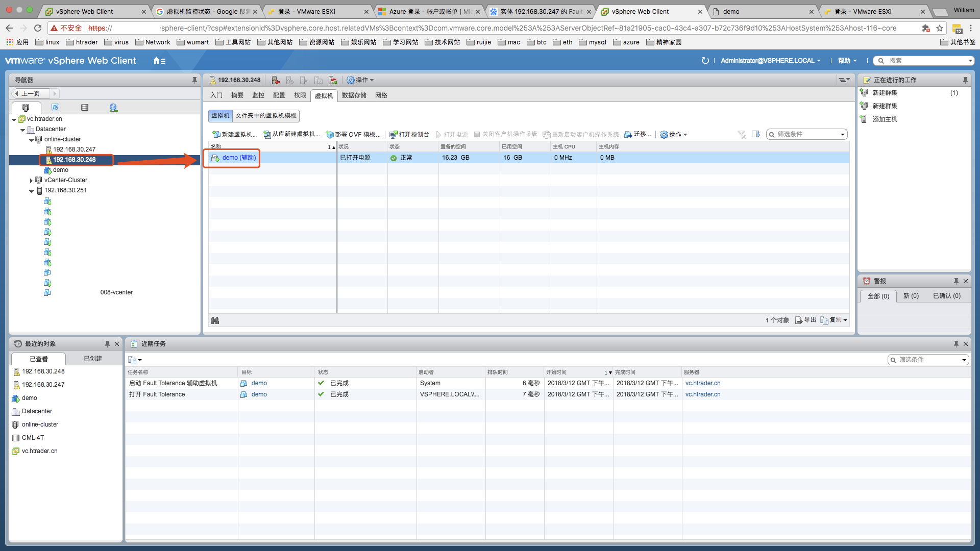Collapse the Datacenter tree node
This screenshot has height=551, width=980.
click(22, 130)
